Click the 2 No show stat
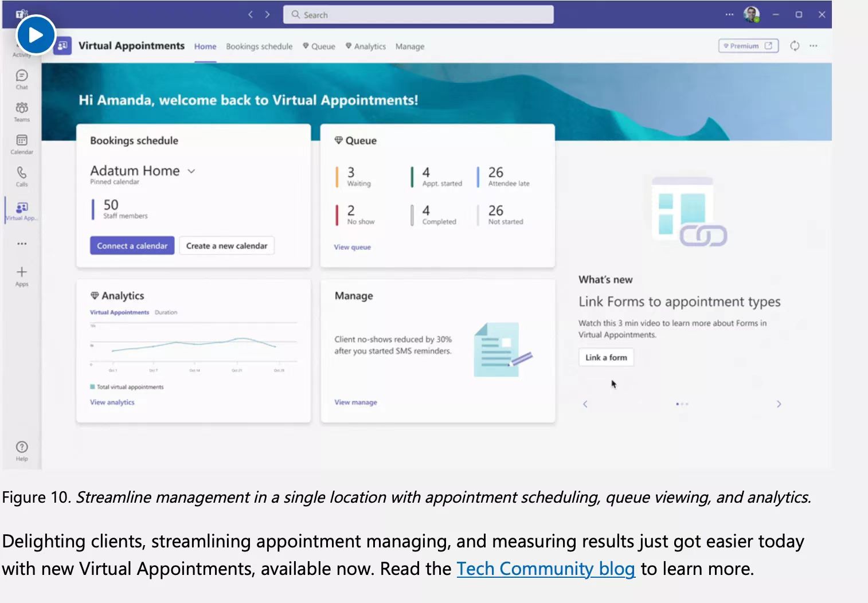The height and width of the screenshot is (603, 868). [355, 215]
